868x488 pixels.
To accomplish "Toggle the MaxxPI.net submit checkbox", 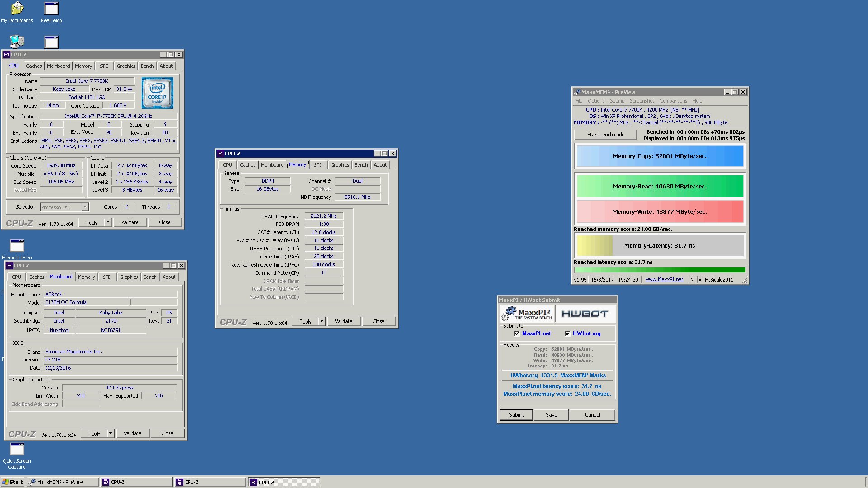I will pos(517,333).
